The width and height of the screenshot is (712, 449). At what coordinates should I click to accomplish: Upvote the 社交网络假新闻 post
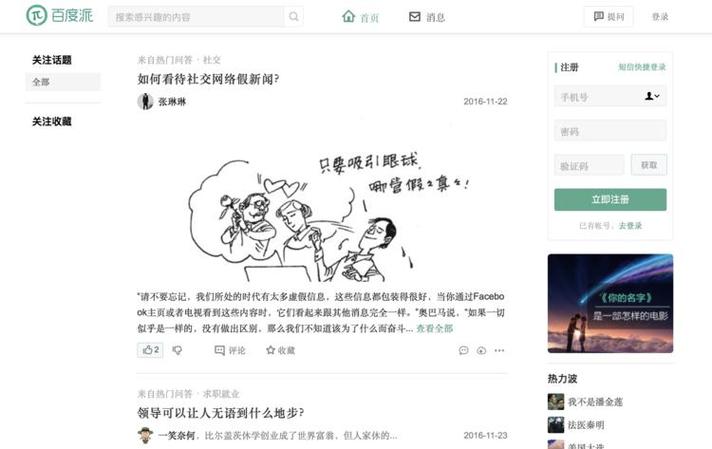pos(150,350)
